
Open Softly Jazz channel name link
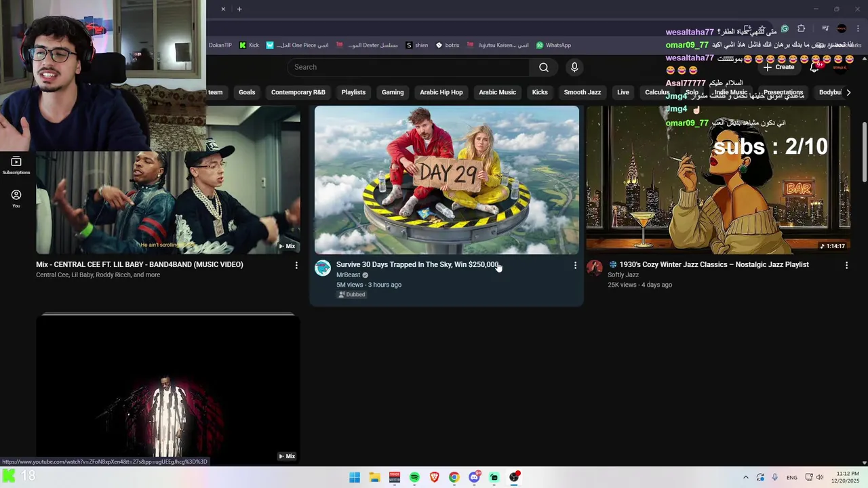623,275
